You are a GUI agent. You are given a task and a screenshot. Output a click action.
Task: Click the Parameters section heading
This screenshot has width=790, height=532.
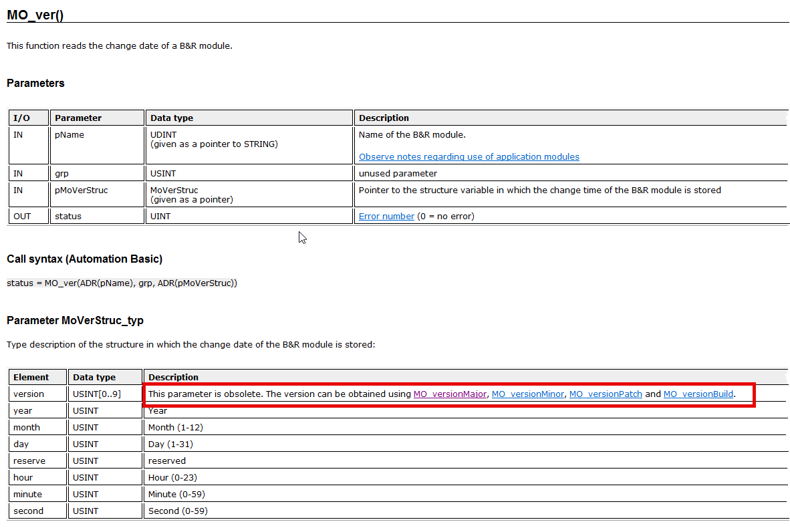coord(35,83)
